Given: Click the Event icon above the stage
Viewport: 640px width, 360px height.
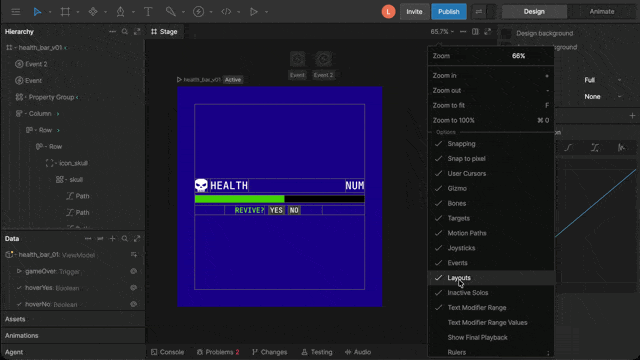Looking at the screenshot, I should click(297, 59).
